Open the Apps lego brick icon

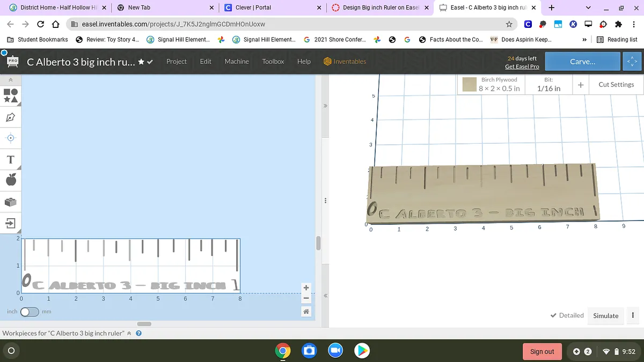coord(11,202)
